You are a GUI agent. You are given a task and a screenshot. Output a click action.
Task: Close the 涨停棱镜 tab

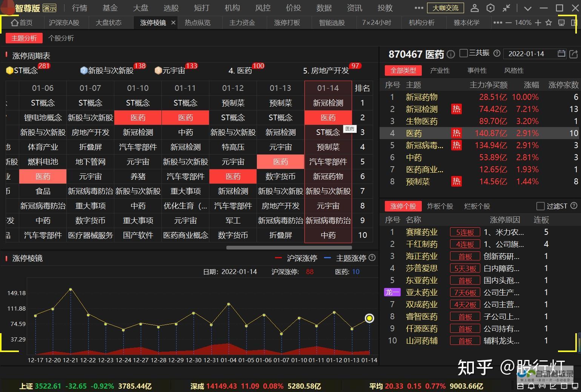[x=173, y=23]
